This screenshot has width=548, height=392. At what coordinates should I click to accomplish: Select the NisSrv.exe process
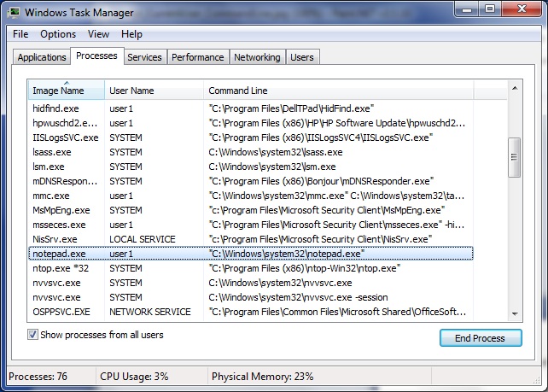251,239
